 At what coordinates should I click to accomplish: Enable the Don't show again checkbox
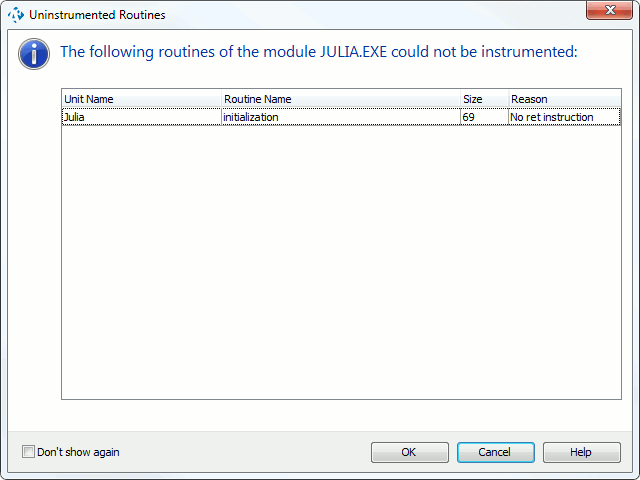(28, 452)
